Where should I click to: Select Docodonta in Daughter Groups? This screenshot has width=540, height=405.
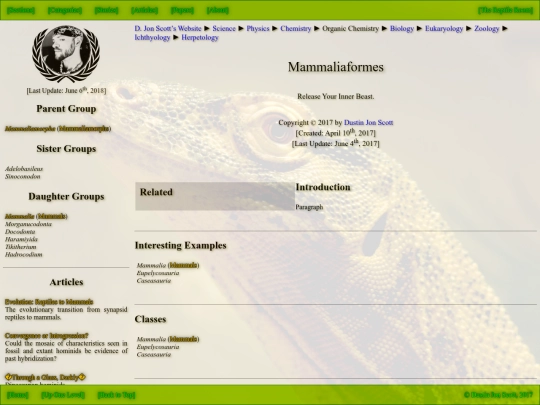(20, 231)
